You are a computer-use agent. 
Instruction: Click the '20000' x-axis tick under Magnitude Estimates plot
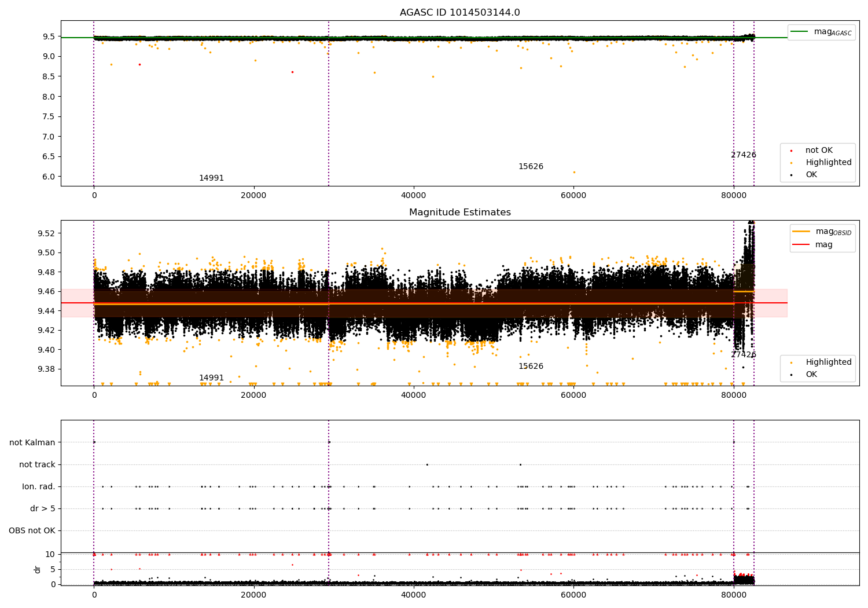pyautogui.click(x=253, y=395)
